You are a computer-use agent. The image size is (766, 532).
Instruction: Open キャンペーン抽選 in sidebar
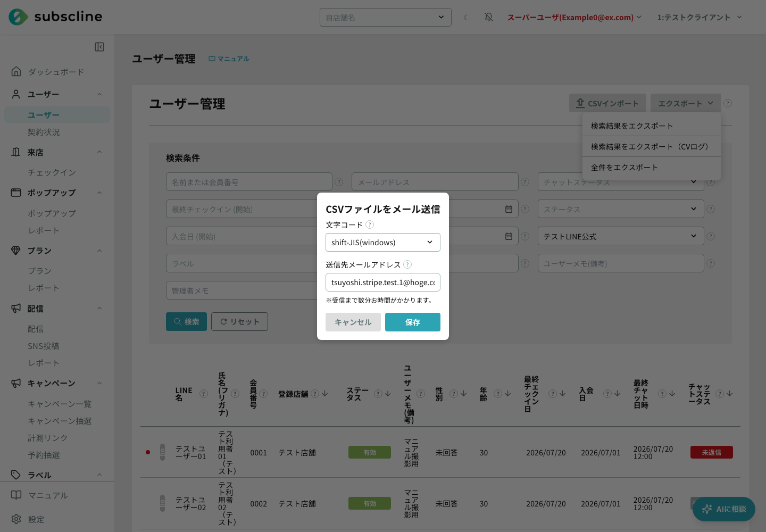60,421
